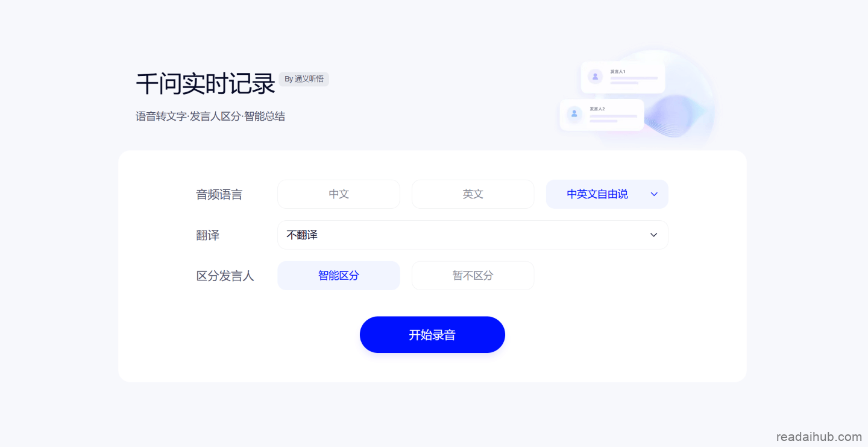This screenshot has height=447, width=868.
Task: Click the 语音转文字 subtitle text
Action: [161, 116]
